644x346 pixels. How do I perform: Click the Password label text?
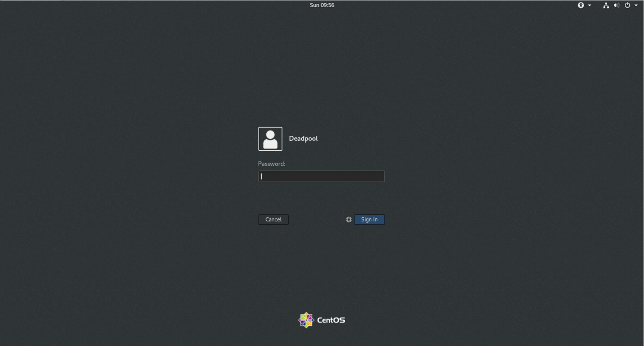[271, 163]
